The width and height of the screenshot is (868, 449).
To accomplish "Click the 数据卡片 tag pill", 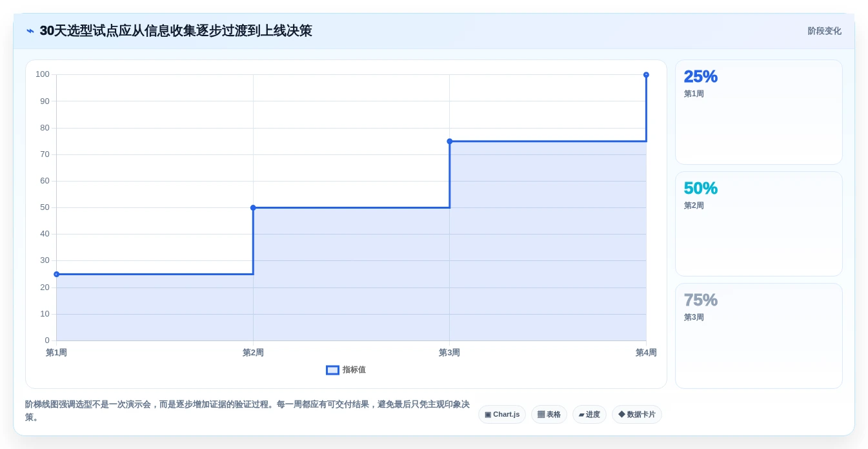I will [637, 414].
